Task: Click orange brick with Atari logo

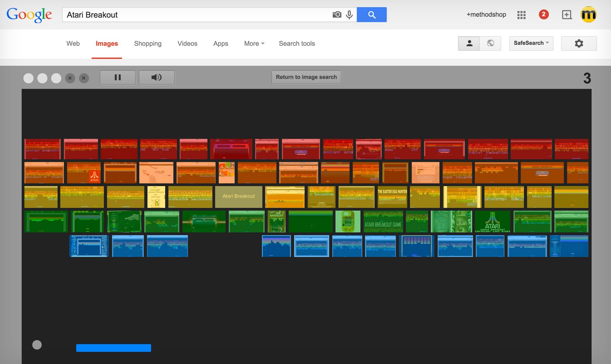Action: [84, 173]
